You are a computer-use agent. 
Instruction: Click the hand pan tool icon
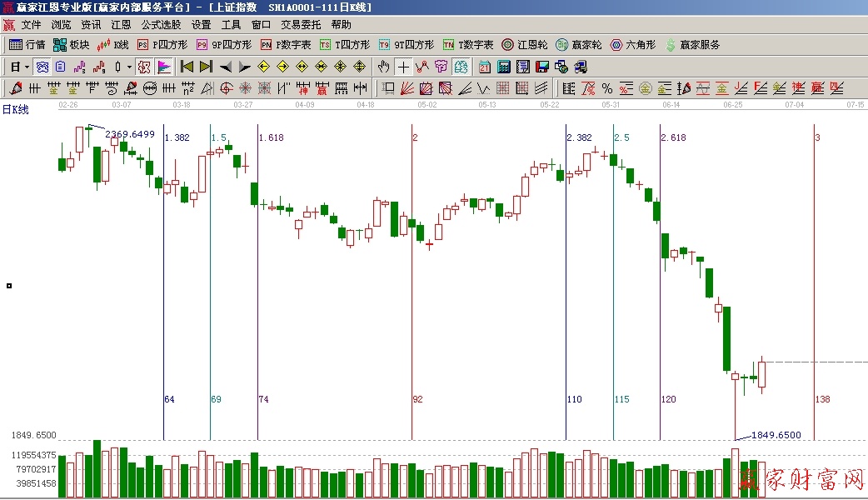[383, 67]
